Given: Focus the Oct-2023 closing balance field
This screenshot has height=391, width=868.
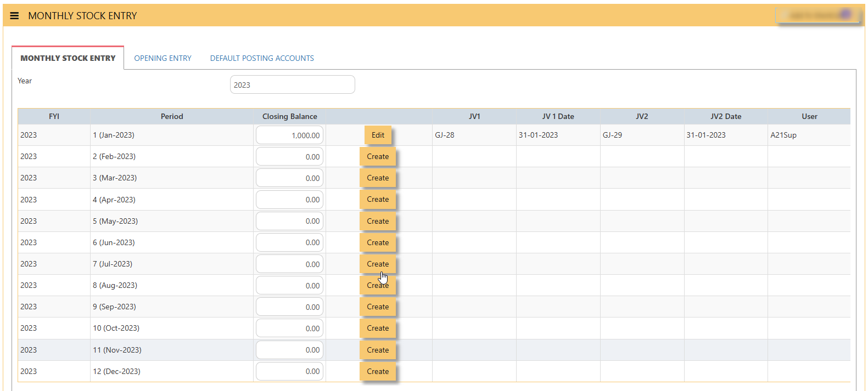Looking at the screenshot, I should click(x=289, y=328).
